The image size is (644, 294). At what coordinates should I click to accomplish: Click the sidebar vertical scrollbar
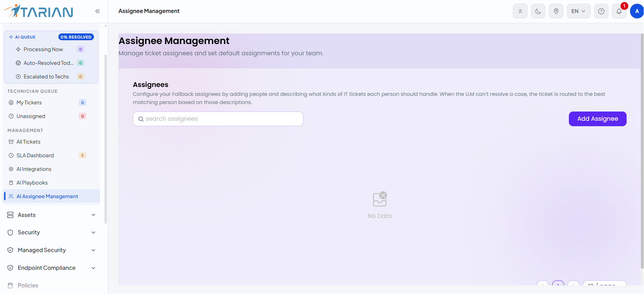106,139
